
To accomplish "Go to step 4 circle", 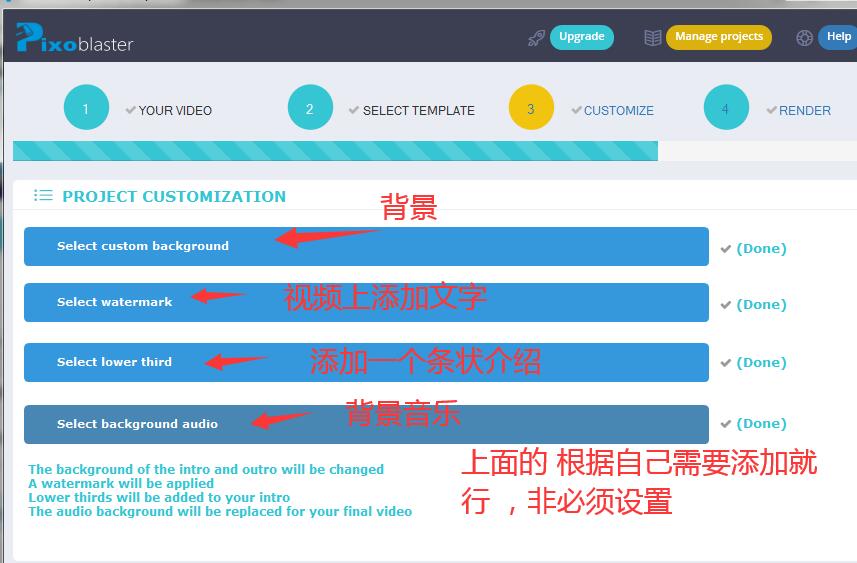I will [x=726, y=108].
